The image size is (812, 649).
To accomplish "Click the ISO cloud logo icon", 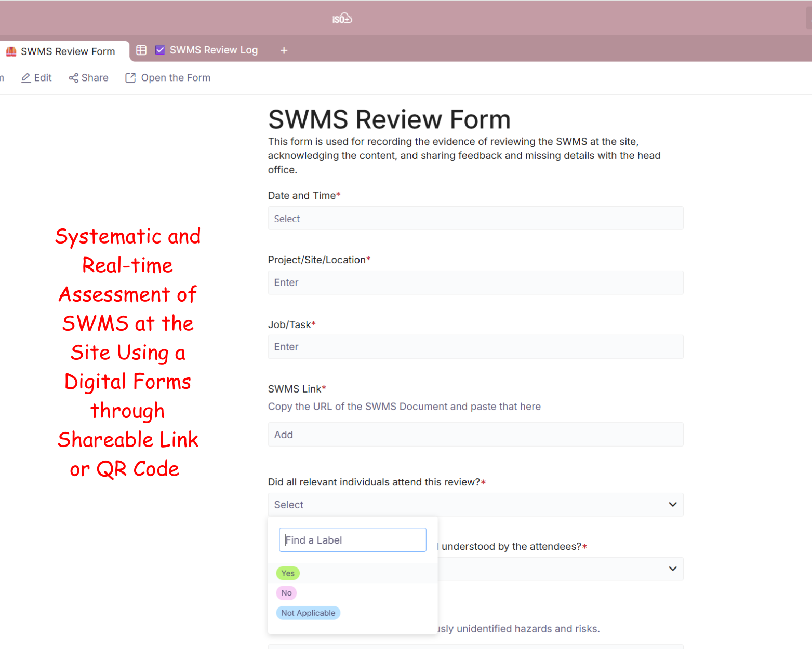I will point(342,19).
